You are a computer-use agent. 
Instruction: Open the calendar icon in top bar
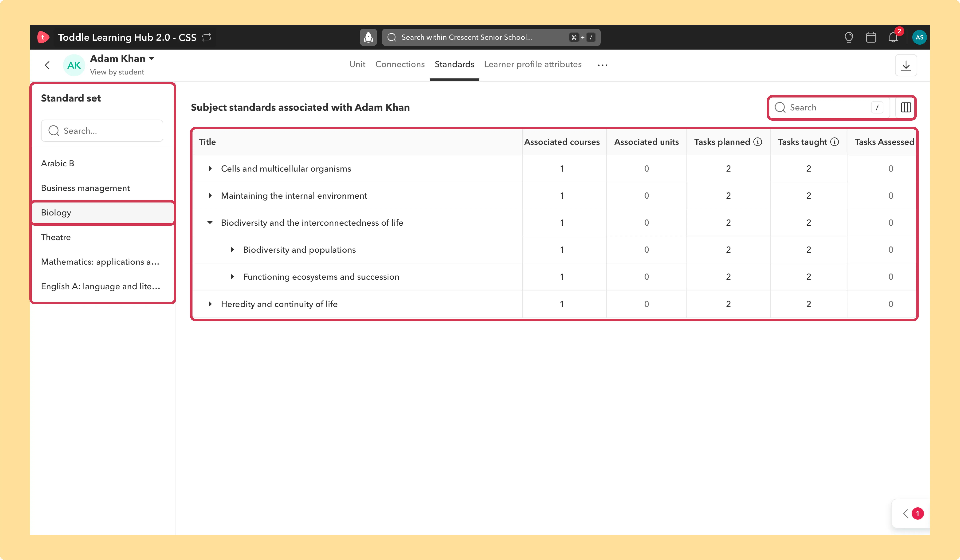point(871,37)
